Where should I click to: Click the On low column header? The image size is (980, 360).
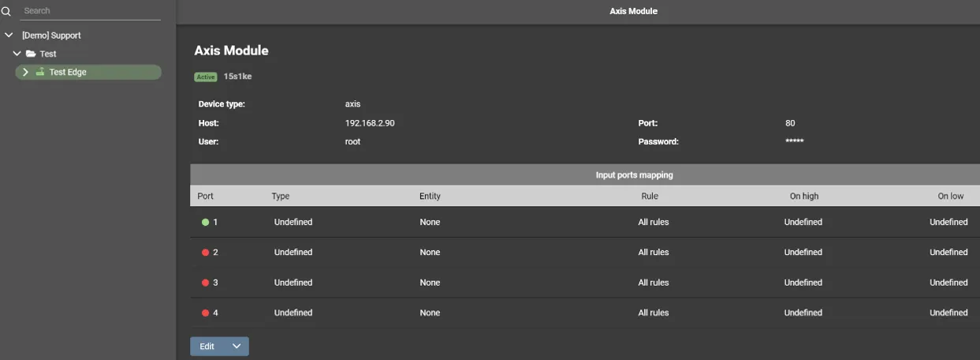point(950,196)
